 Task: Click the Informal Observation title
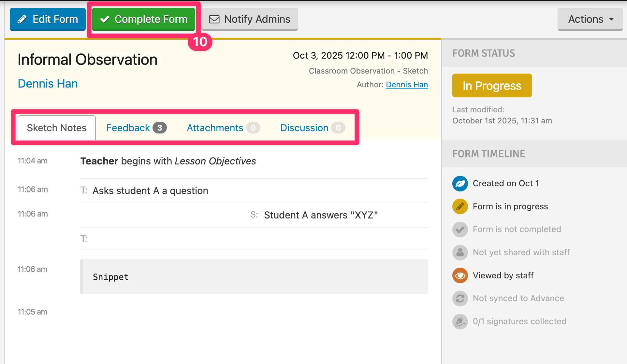(87, 60)
